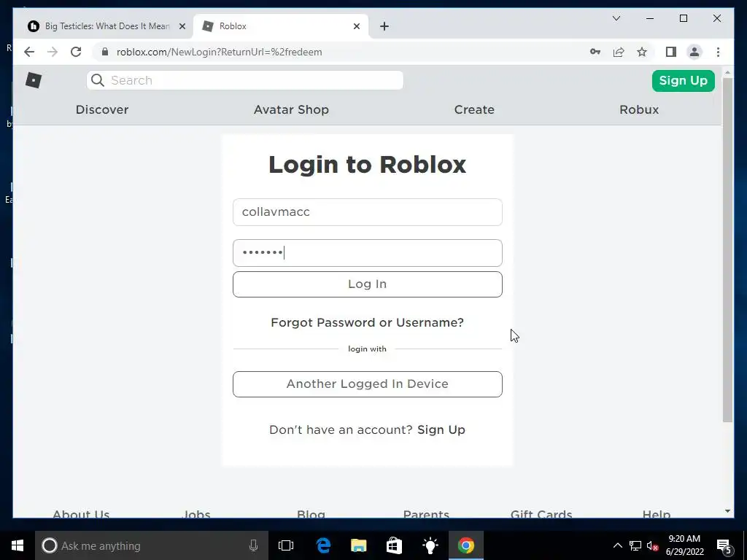The image size is (747, 560).
Task: Open the Chrome profile avatar icon
Action: pyautogui.click(x=694, y=52)
